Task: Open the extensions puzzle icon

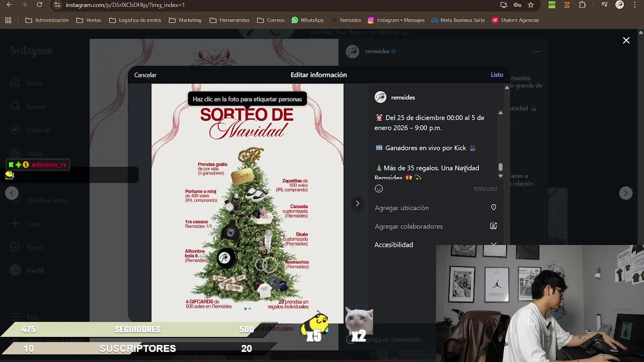Action: (582, 5)
